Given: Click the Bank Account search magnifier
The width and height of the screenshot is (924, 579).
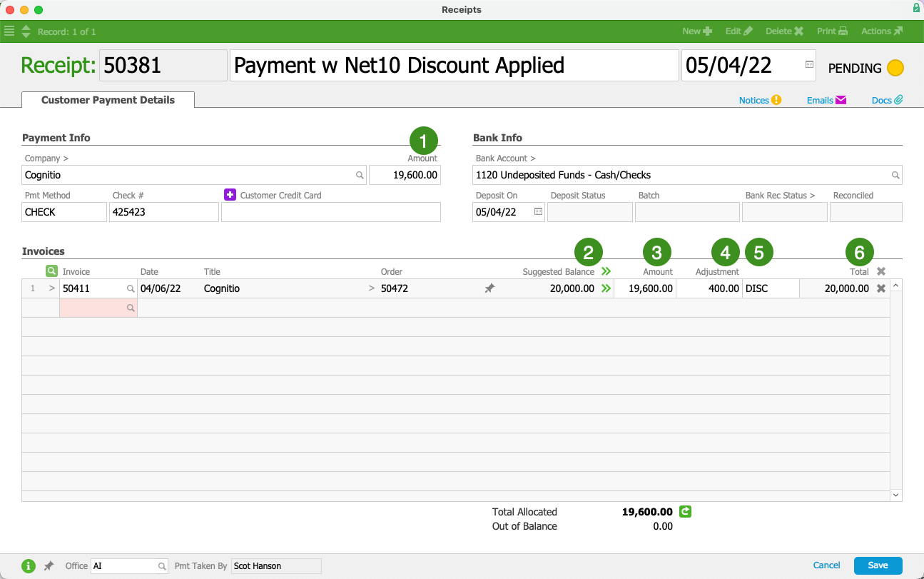Looking at the screenshot, I should (895, 175).
